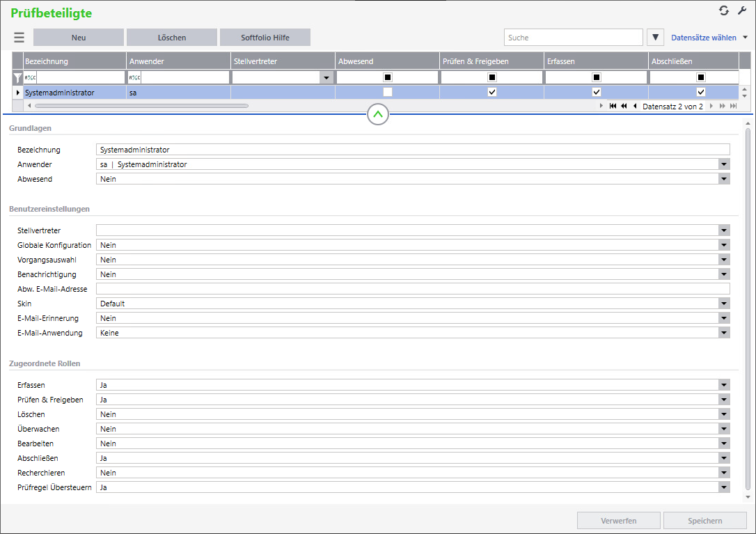Click into the Suche search field

pyautogui.click(x=573, y=38)
